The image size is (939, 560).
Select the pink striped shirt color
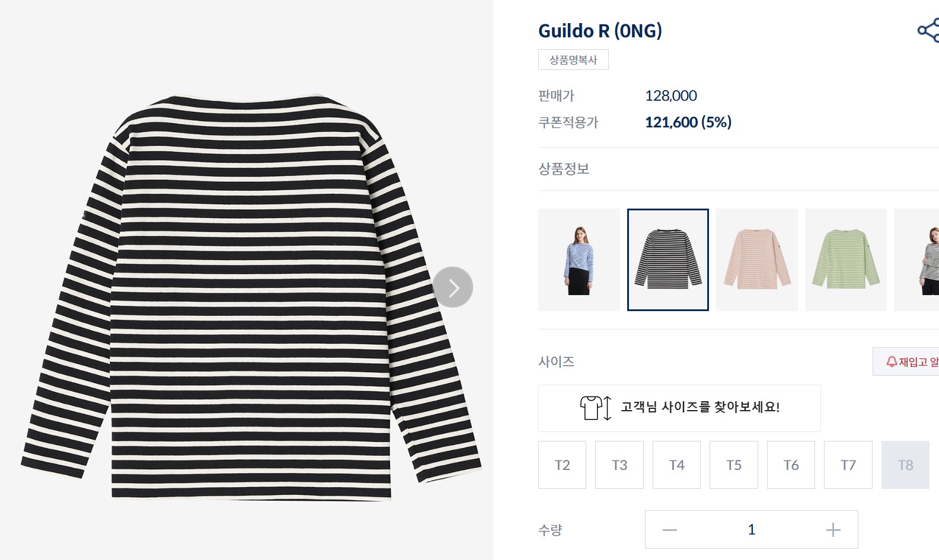click(x=757, y=260)
